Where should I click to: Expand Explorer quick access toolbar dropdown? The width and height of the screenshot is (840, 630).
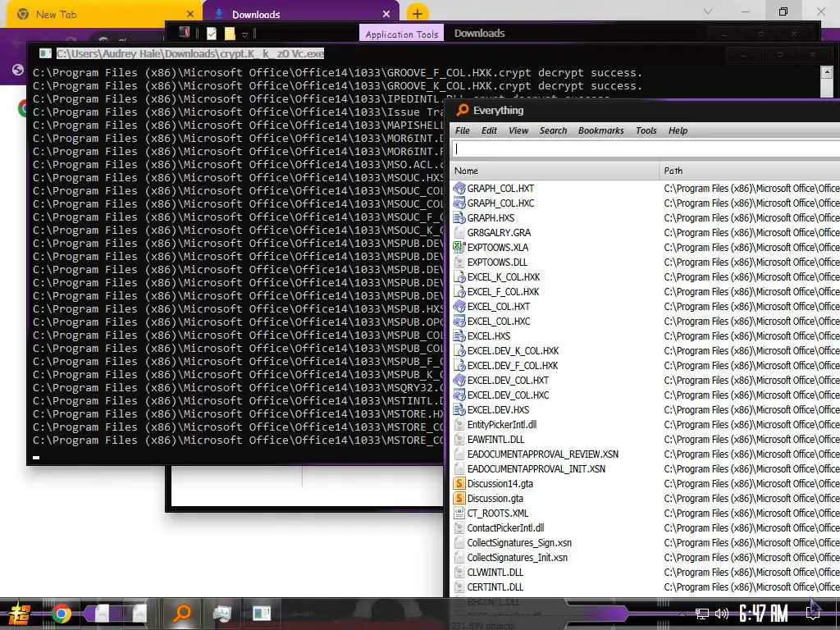(244, 34)
